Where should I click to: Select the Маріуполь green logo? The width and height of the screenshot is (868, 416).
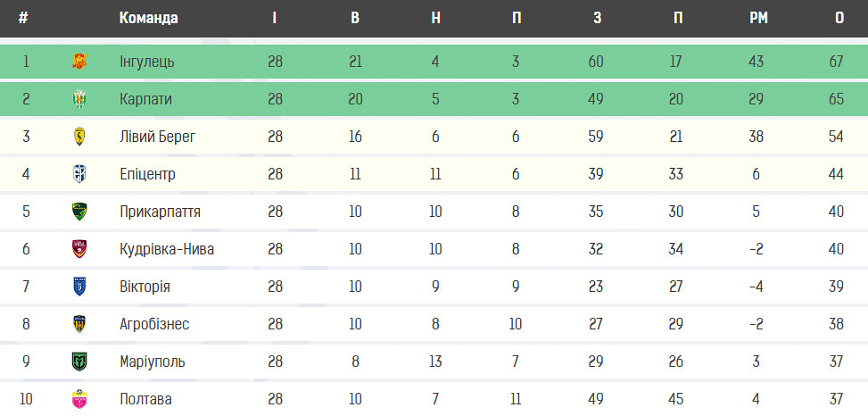pos(79,362)
